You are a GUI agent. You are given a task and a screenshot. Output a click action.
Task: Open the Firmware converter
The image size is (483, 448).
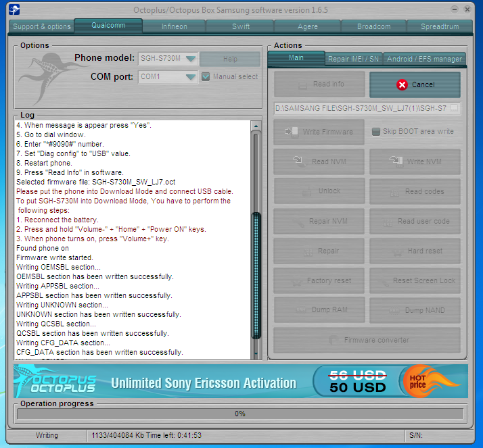pyautogui.click(x=367, y=341)
